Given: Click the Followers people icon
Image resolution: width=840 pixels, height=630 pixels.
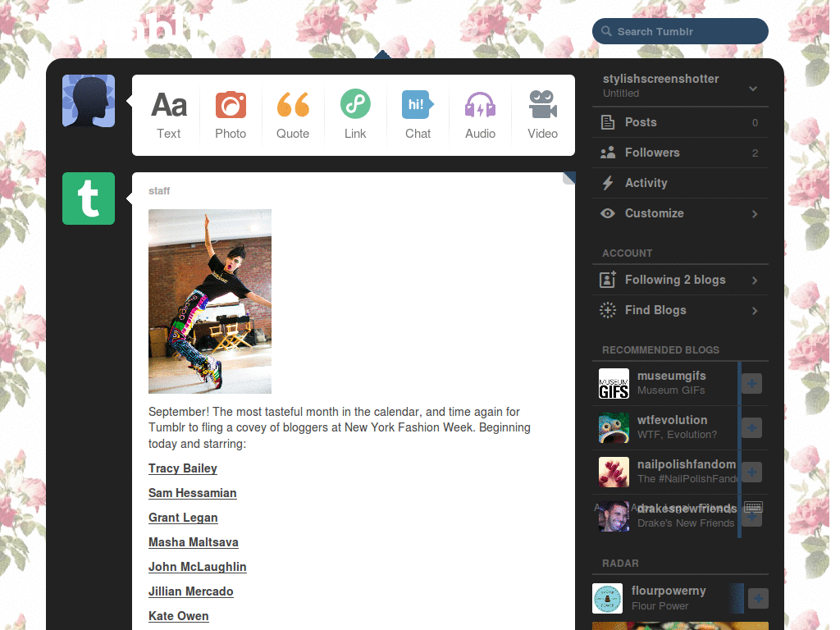Looking at the screenshot, I should pos(608,153).
